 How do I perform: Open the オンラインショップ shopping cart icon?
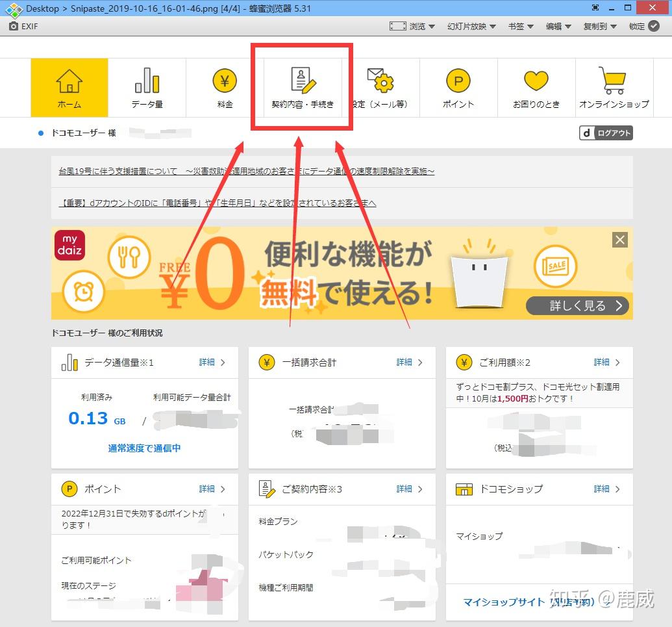[x=614, y=86]
